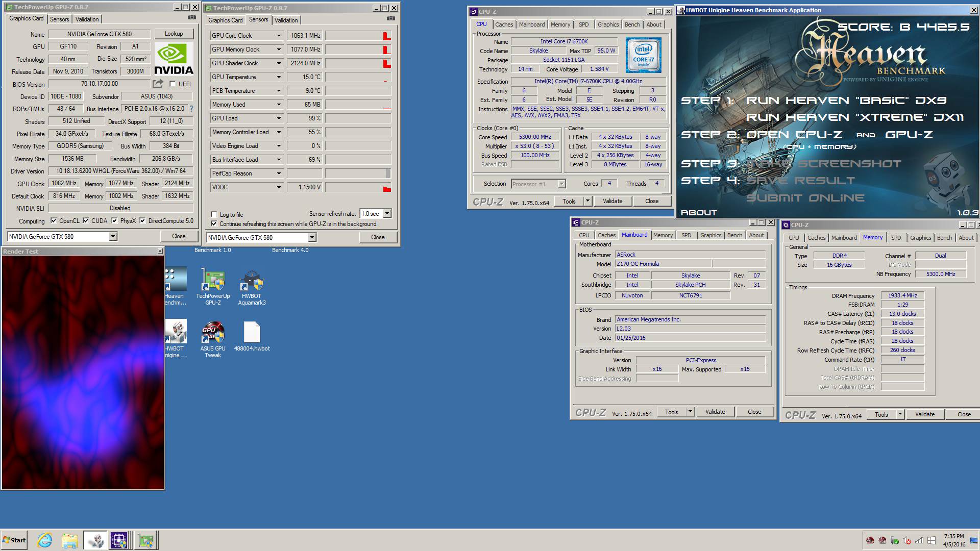Open Windows Explorer folder from the taskbar

pos(70,540)
